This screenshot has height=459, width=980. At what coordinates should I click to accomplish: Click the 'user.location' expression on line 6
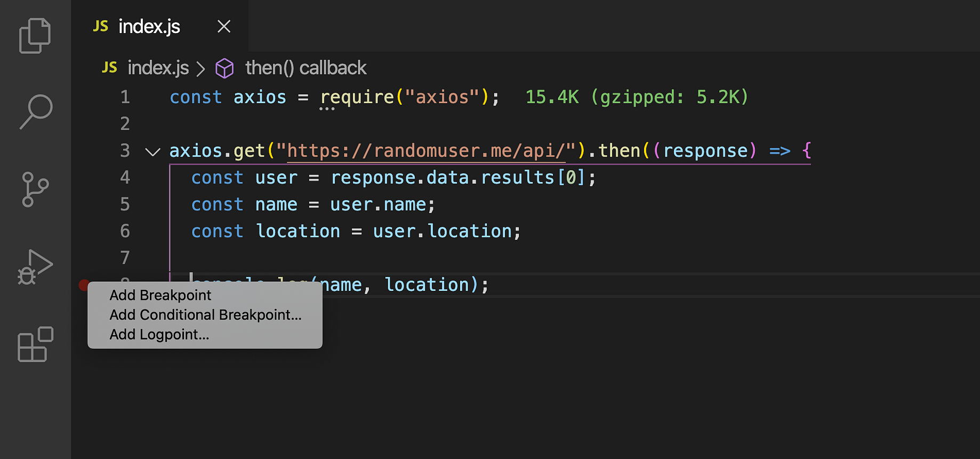pos(442,231)
